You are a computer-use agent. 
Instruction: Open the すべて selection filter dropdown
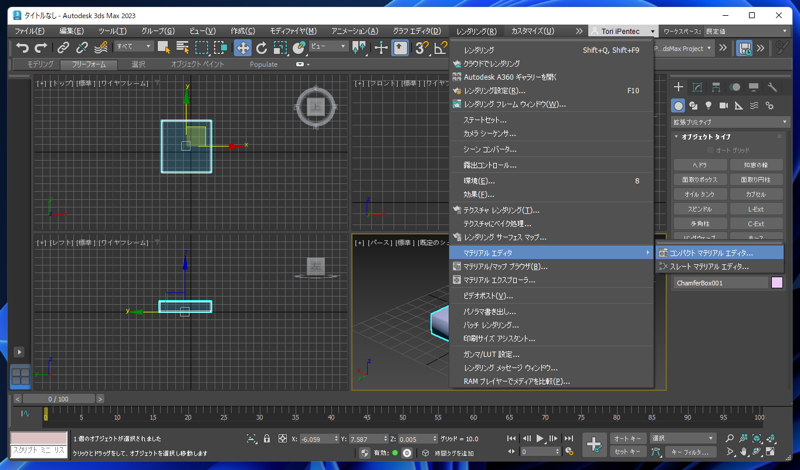click(x=134, y=46)
